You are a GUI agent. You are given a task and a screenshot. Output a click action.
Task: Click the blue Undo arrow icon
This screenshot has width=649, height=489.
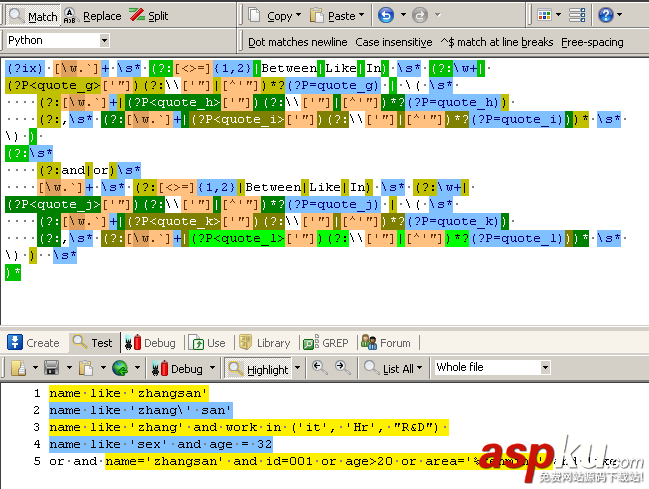[x=386, y=15]
